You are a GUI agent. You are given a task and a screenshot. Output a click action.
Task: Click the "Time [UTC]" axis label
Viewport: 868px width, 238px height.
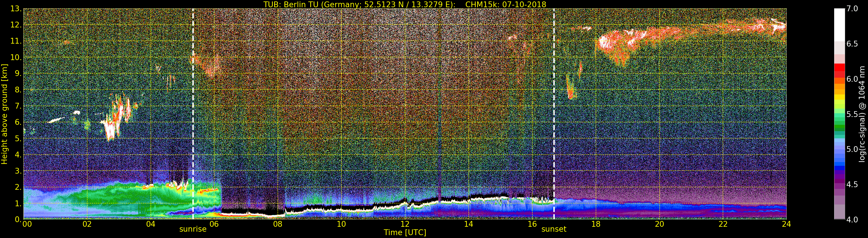(405, 232)
